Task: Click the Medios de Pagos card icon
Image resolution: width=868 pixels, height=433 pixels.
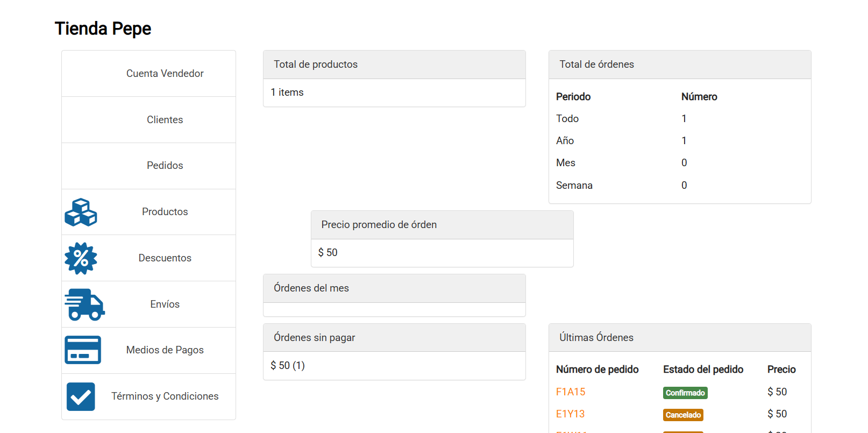Action: coord(83,350)
